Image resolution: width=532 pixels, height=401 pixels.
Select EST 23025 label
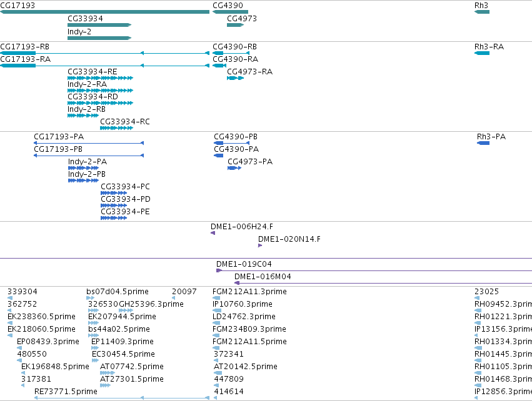486,292
